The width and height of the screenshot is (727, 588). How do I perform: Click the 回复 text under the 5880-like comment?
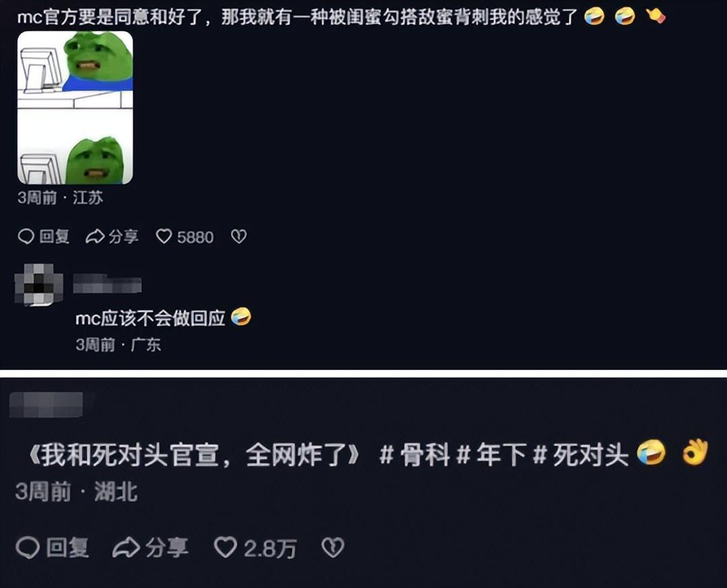tap(55, 236)
